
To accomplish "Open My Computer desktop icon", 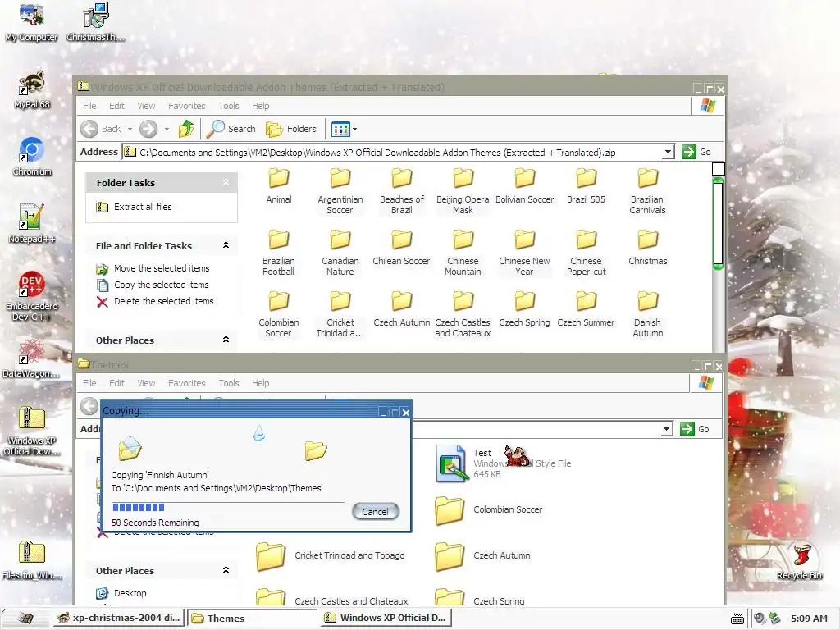I will 32,22.
